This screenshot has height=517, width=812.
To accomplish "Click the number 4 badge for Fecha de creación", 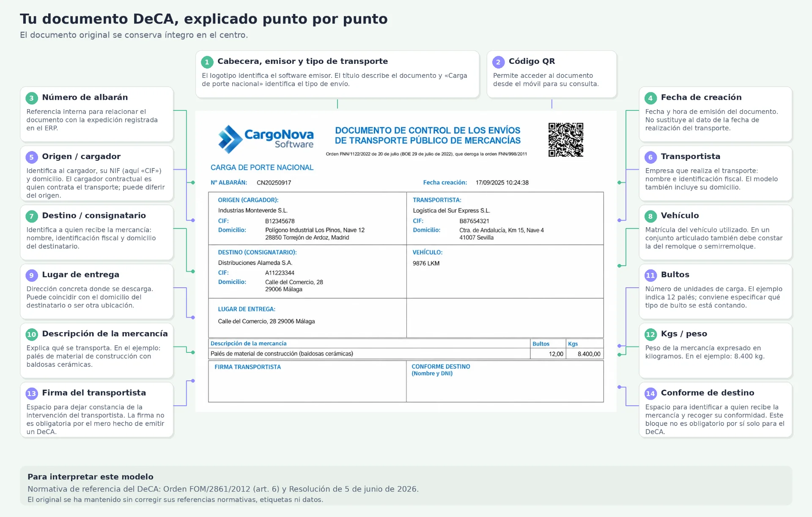I will (x=650, y=98).
